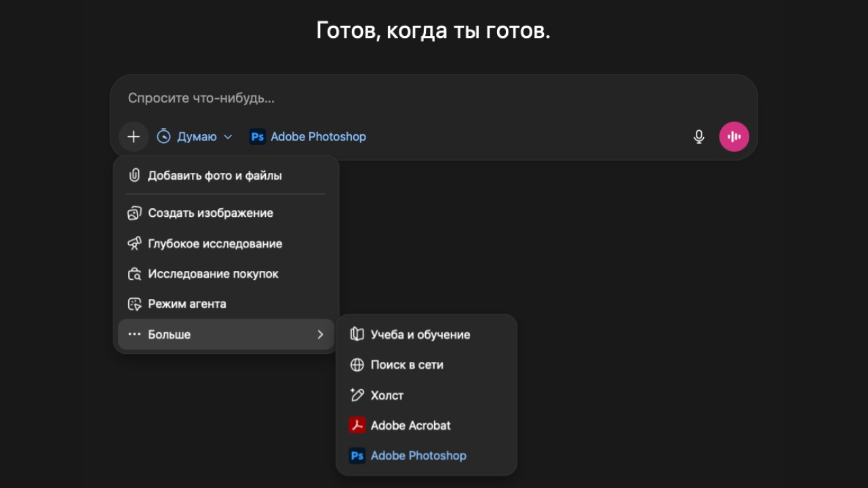868x488 pixels.
Task: Select the agent mode icon
Action: coord(135,304)
